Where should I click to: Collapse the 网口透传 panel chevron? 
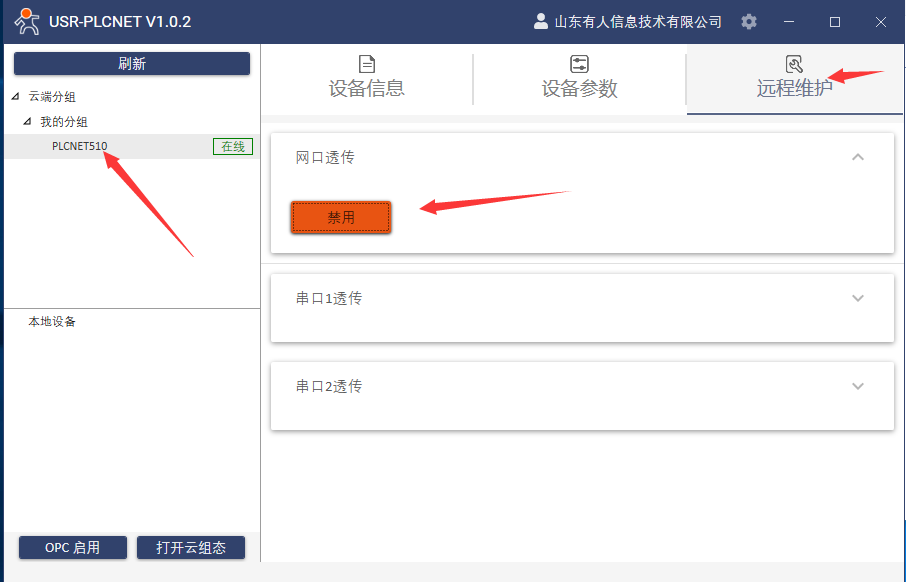coord(857,157)
